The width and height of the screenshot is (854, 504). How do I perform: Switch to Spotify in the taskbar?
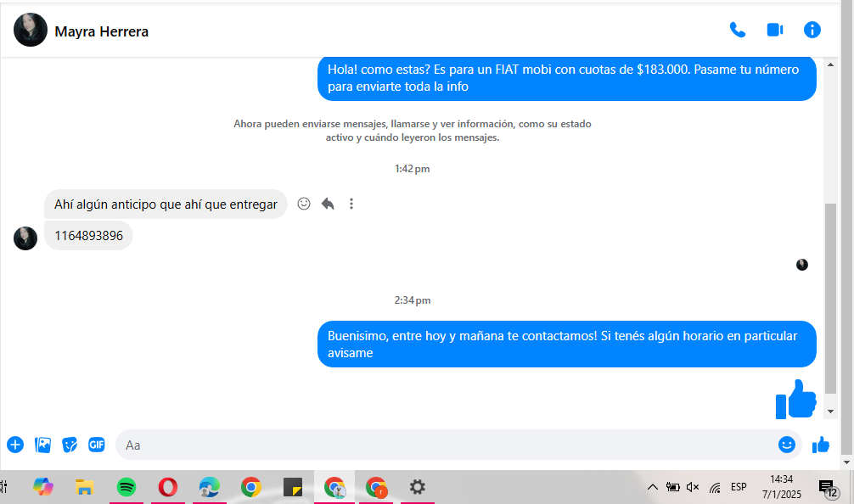click(x=126, y=486)
